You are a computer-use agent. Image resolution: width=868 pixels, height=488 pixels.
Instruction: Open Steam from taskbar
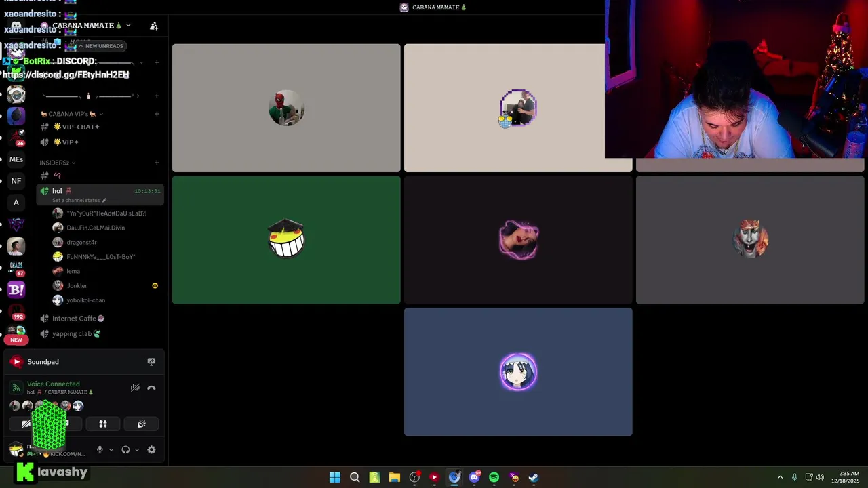[534, 477]
